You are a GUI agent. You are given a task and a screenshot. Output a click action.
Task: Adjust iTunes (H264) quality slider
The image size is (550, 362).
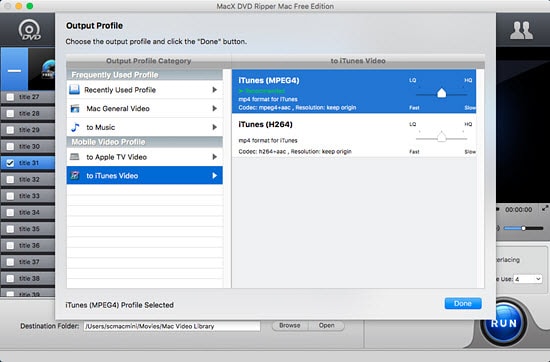point(441,137)
